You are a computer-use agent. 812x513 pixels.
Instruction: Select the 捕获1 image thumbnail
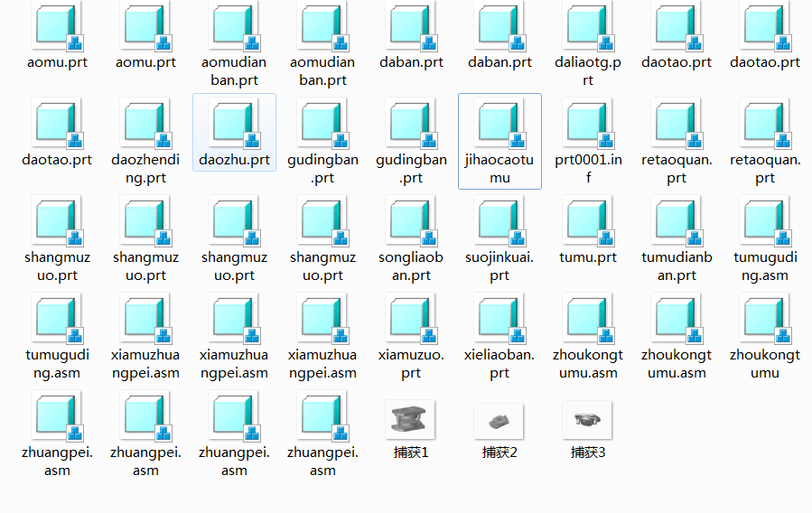[410, 419]
